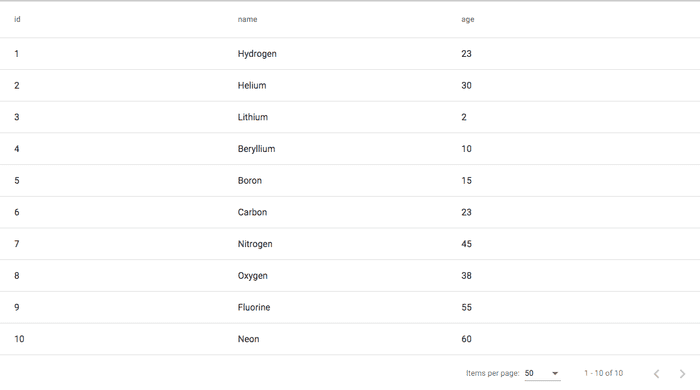Select the Boron row

[x=350, y=180]
